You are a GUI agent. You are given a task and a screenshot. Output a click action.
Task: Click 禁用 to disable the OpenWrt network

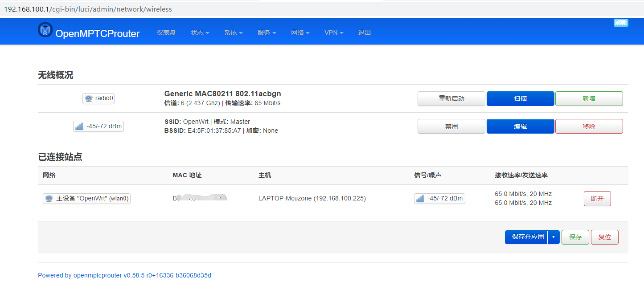[451, 126]
